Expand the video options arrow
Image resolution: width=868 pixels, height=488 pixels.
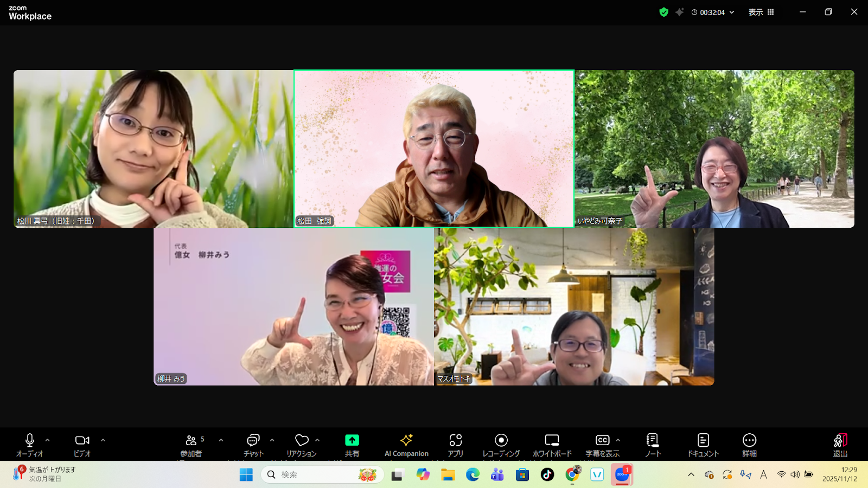(103, 440)
